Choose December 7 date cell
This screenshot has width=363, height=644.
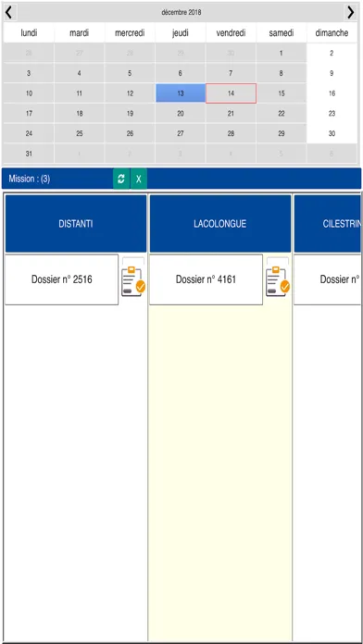(231, 73)
